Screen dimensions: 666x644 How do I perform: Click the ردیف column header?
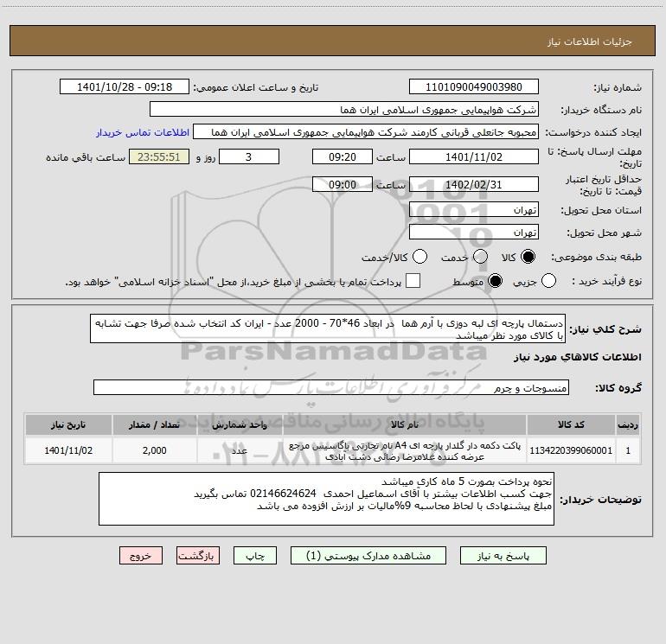click(x=628, y=424)
